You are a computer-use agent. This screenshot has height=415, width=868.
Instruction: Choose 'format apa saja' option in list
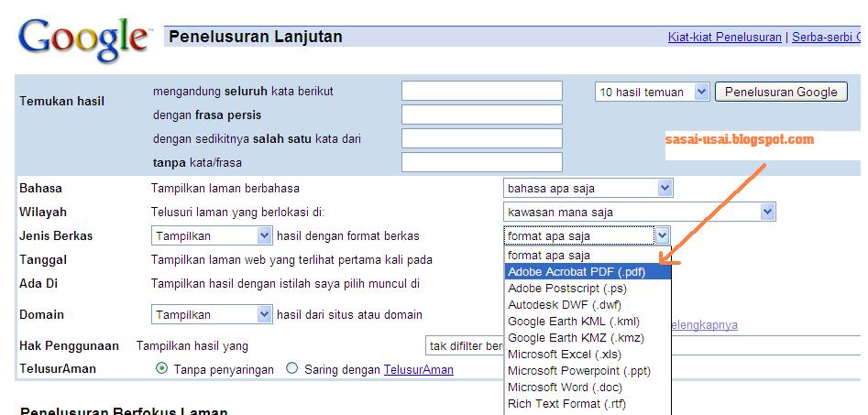tap(588, 255)
